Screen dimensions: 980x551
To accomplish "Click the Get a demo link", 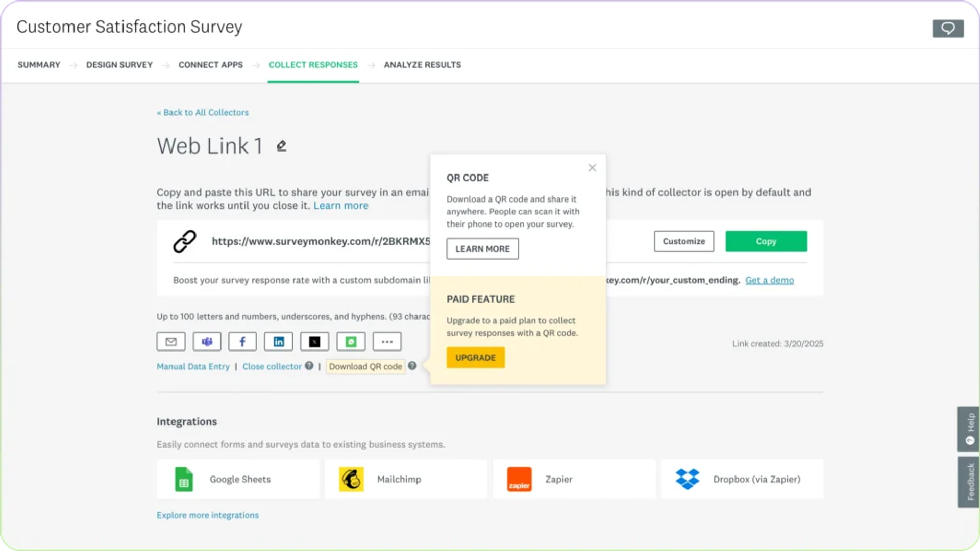I will (770, 280).
